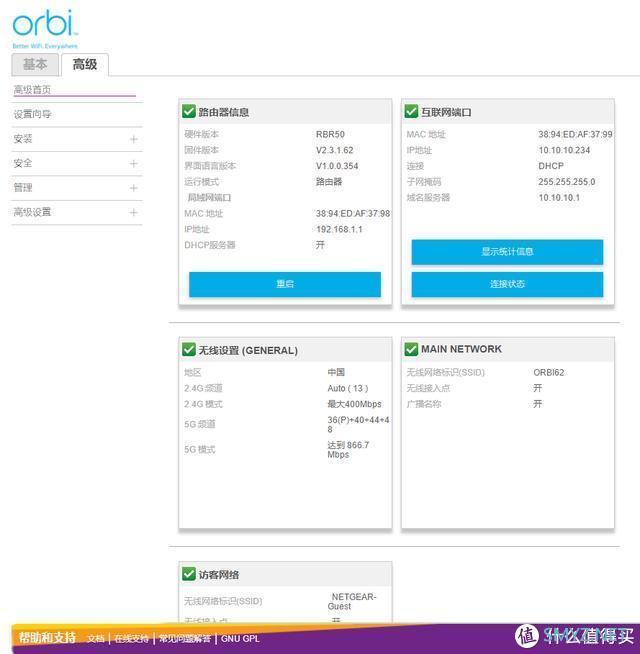Expand the 管理 menu plus sign
The width and height of the screenshot is (640, 654).
[134, 188]
